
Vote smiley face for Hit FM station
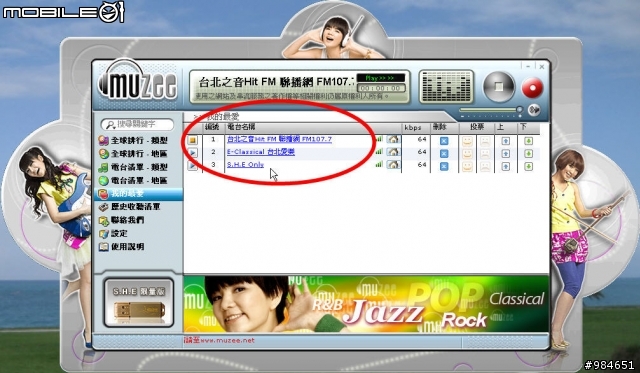pos(467,141)
